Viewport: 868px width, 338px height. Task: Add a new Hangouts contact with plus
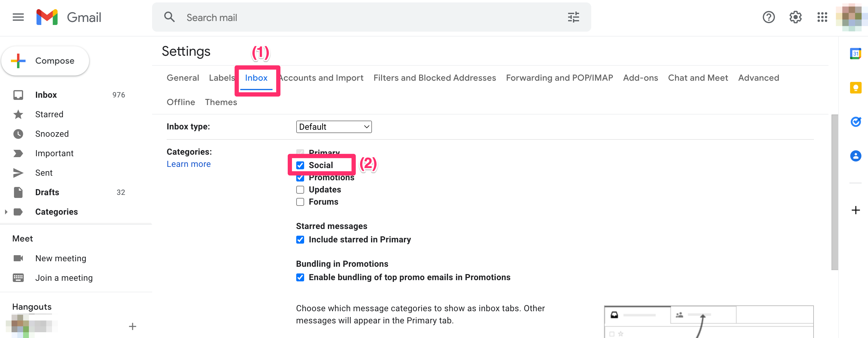[x=132, y=326]
